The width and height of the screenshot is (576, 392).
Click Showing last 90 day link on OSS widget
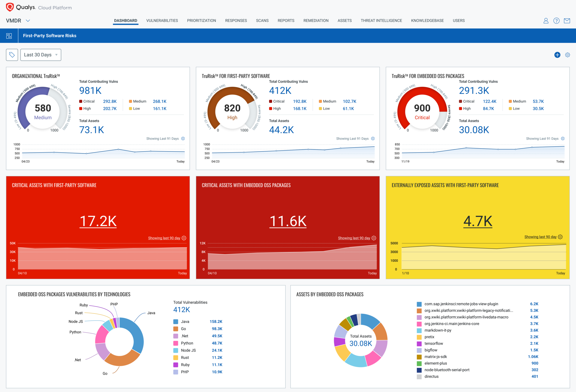354,238
